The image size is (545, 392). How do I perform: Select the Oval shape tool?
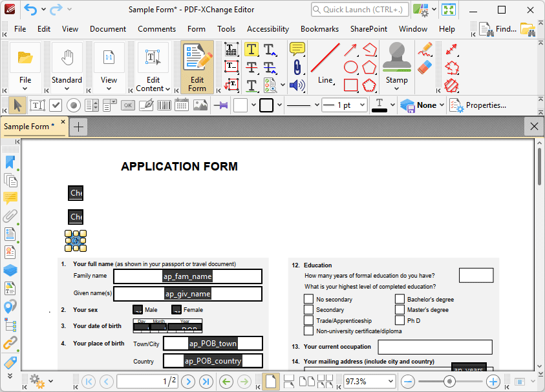click(x=350, y=67)
